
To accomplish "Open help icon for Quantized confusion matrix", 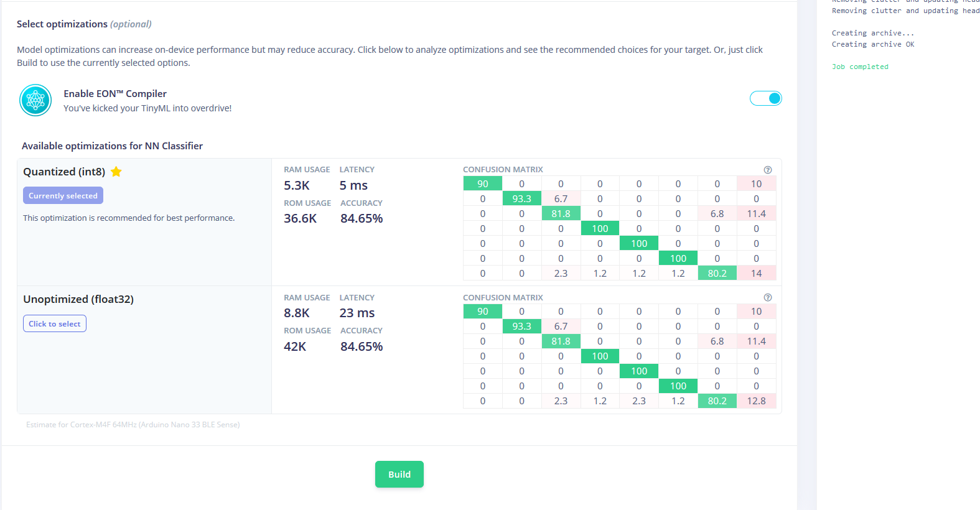I will coord(768,170).
